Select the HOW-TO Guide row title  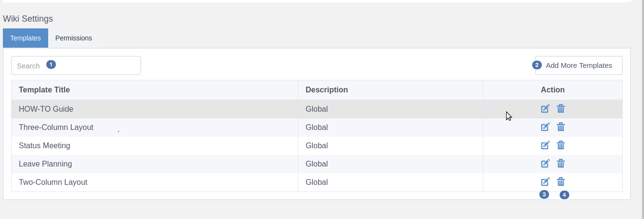point(46,109)
